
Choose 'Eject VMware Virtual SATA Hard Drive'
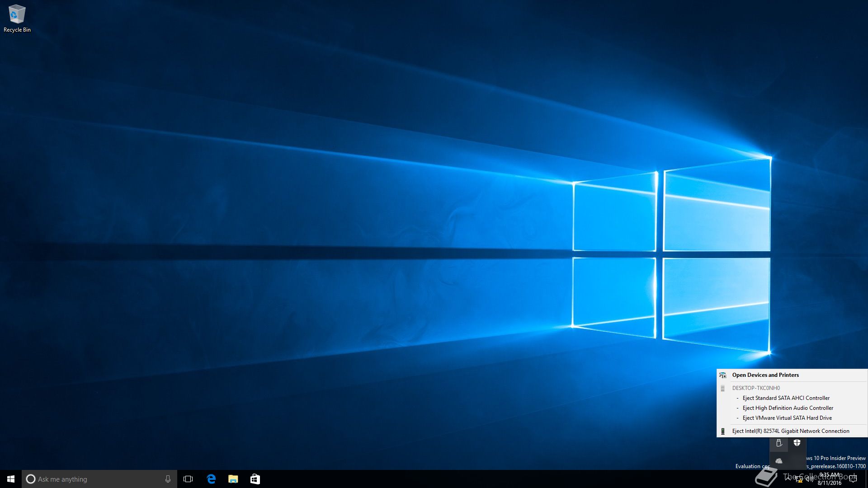[x=792, y=418]
